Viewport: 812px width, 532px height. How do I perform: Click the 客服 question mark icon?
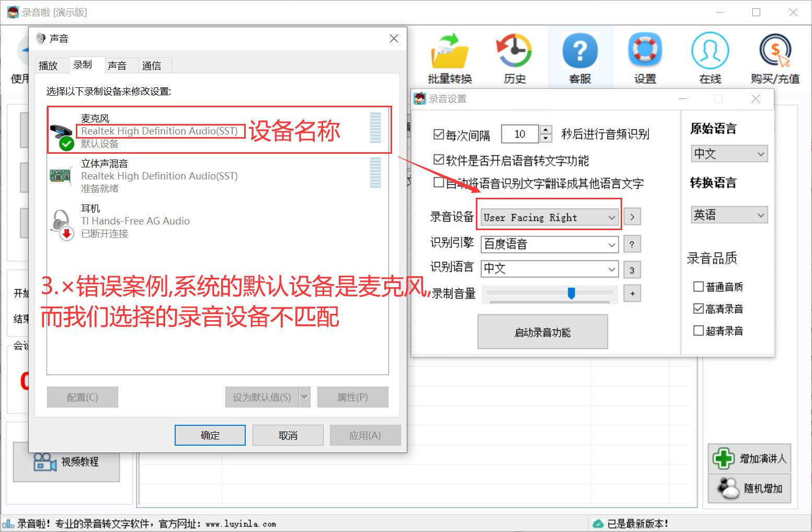(x=580, y=51)
